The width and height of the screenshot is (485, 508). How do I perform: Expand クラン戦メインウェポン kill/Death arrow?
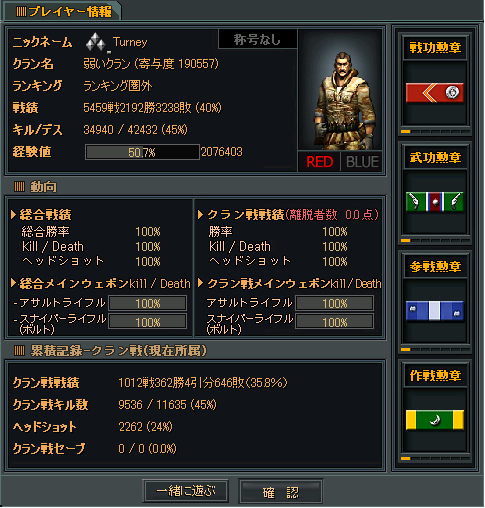click(200, 283)
